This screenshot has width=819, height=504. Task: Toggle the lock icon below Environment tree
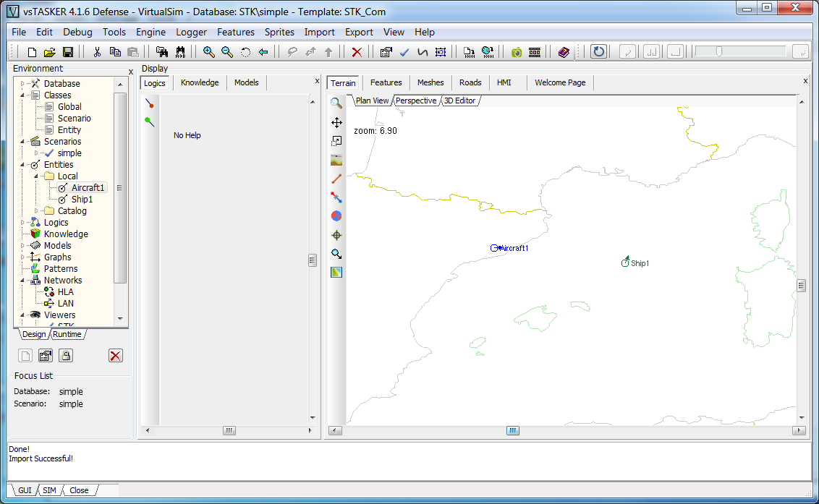pos(66,355)
